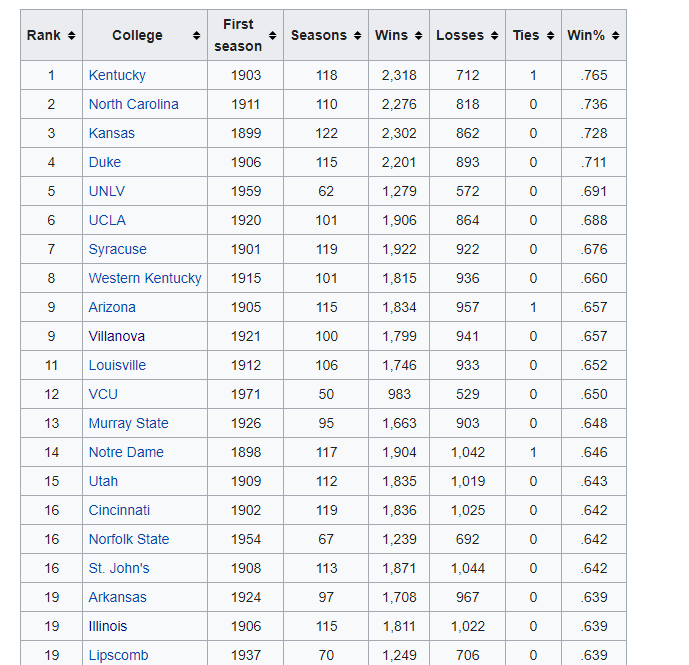This screenshot has width=689, height=665.
Task: Visit the Utah link
Action: point(103,481)
